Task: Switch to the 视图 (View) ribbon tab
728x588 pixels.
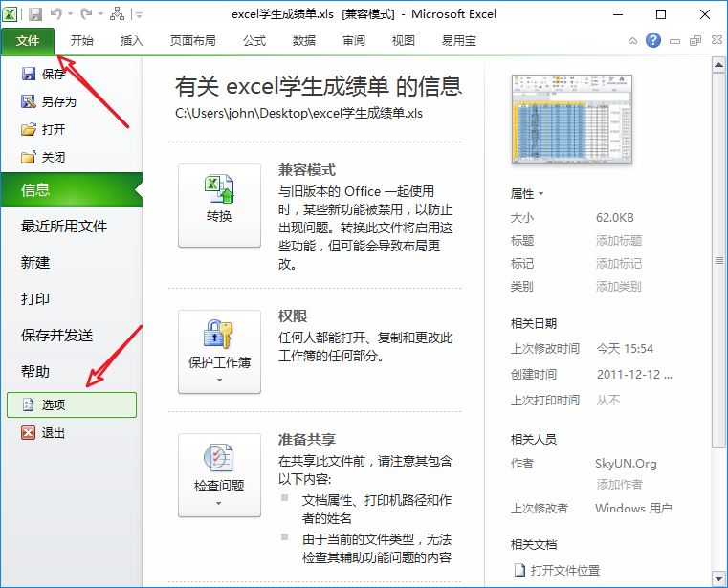Action: (x=404, y=41)
